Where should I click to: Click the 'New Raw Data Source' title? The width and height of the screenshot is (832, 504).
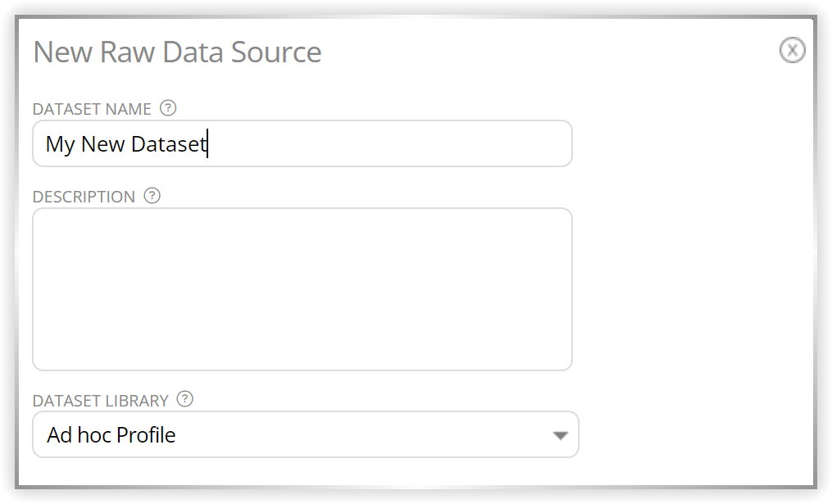coord(177,52)
